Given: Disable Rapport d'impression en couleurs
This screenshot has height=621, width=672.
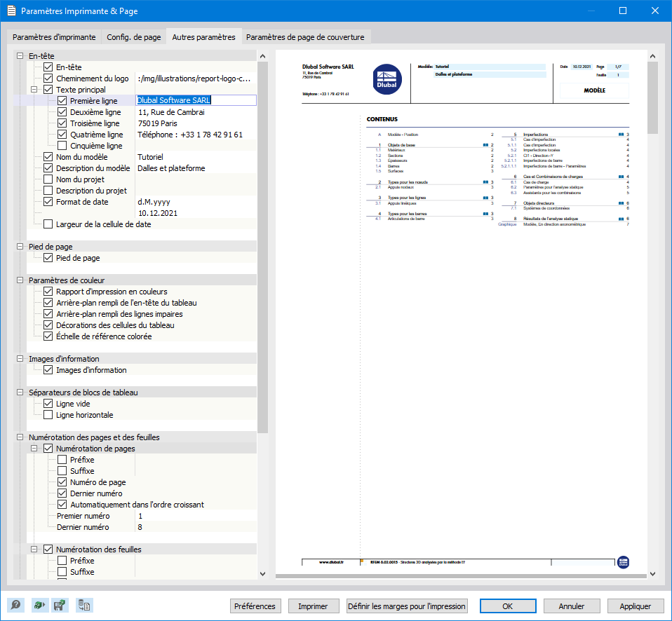Looking at the screenshot, I should coord(48,292).
